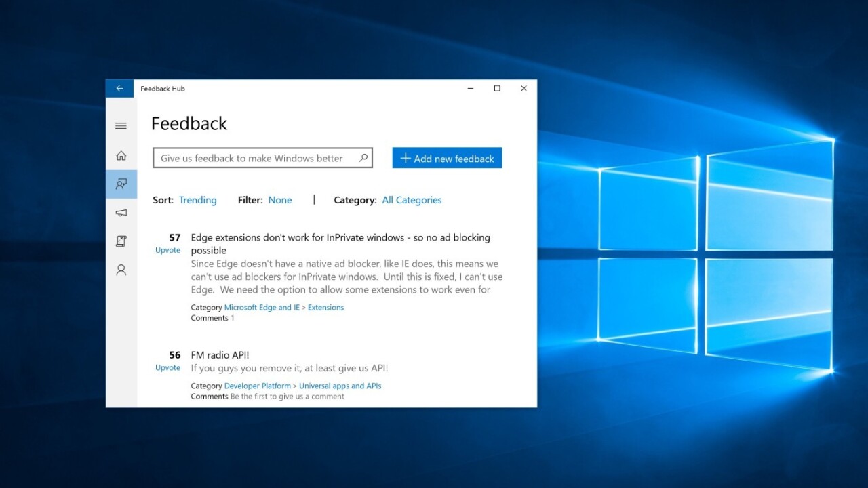The height and width of the screenshot is (488, 868).
Task: Upvote the Edge extensions feedback
Action: tap(167, 250)
